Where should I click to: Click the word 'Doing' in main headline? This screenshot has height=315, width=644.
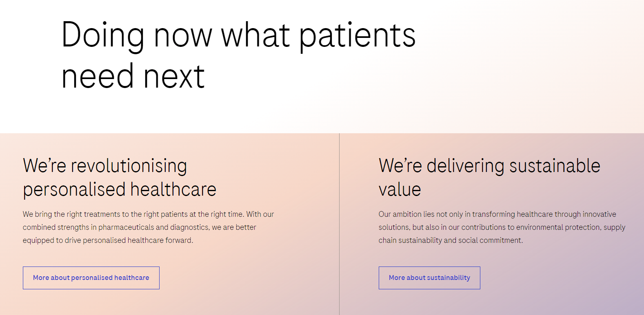click(x=103, y=36)
